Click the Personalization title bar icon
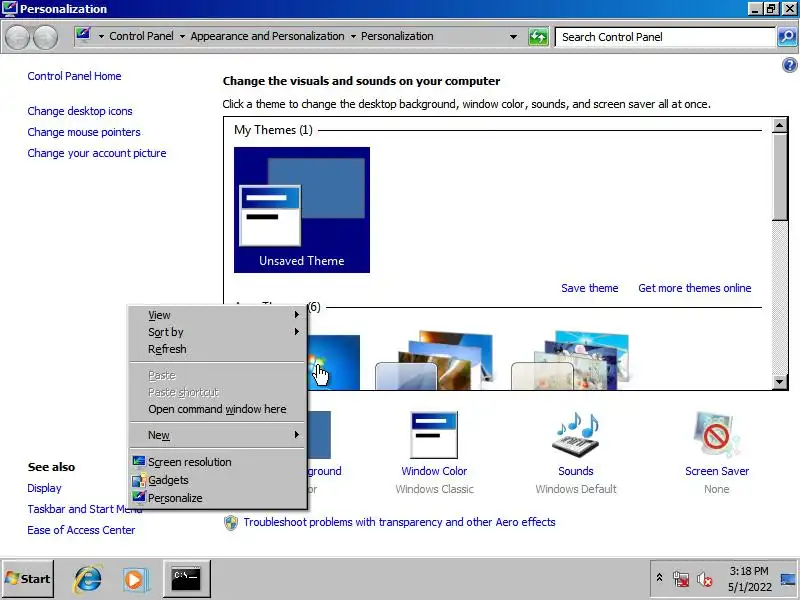 pyautogui.click(x=10, y=9)
